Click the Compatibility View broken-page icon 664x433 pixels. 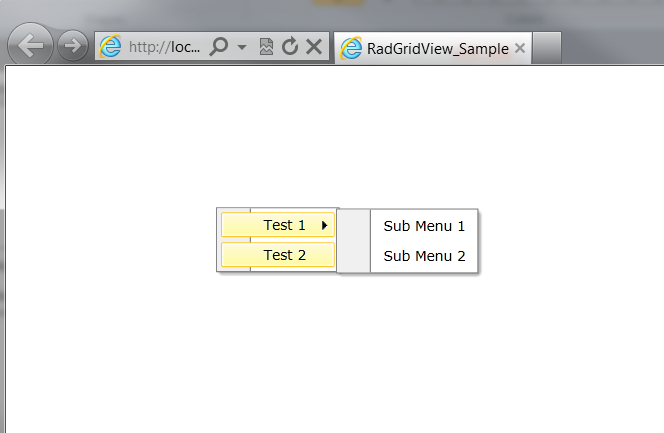pyautogui.click(x=266, y=47)
